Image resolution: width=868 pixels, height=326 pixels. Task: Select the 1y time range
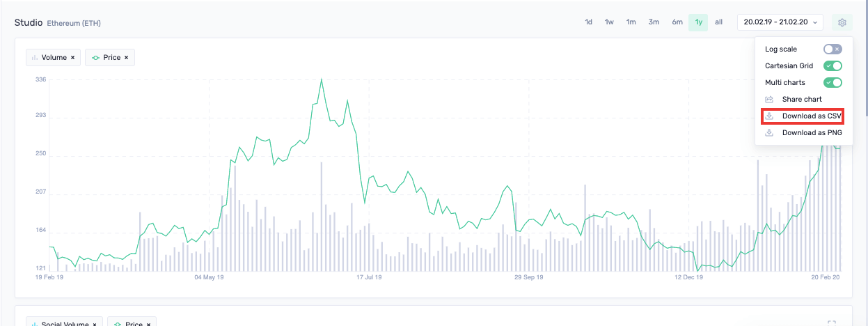pos(698,22)
